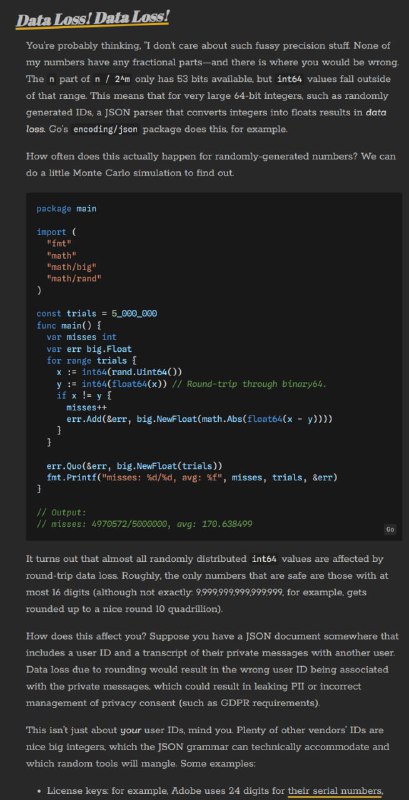Screen dimensions: 409x800
Task: Click the "Data Loss! Data Loss!" heading
Action: (x=92, y=19)
